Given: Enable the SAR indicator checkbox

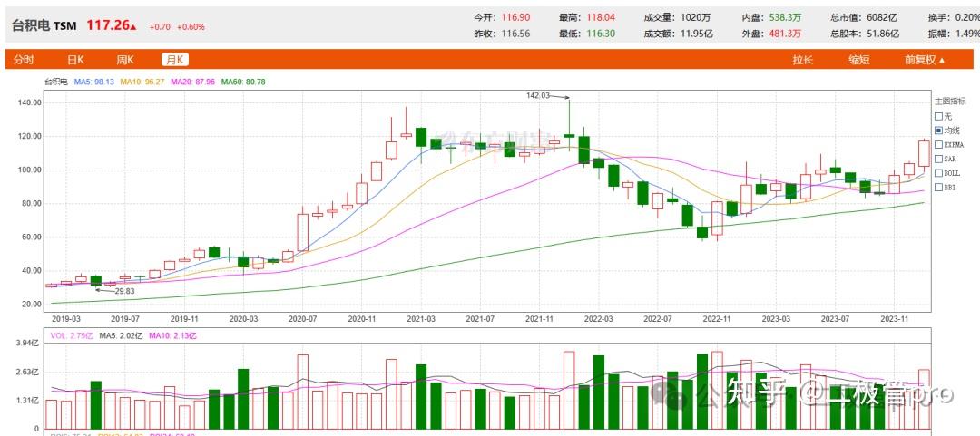Looking at the screenshot, I should (938, 159).
